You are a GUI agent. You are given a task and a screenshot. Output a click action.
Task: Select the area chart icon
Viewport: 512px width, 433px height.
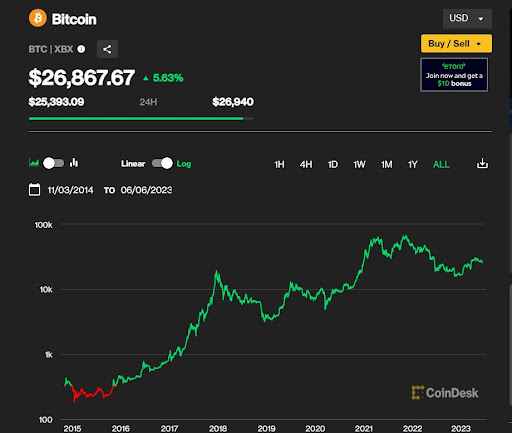coord(34,163)
